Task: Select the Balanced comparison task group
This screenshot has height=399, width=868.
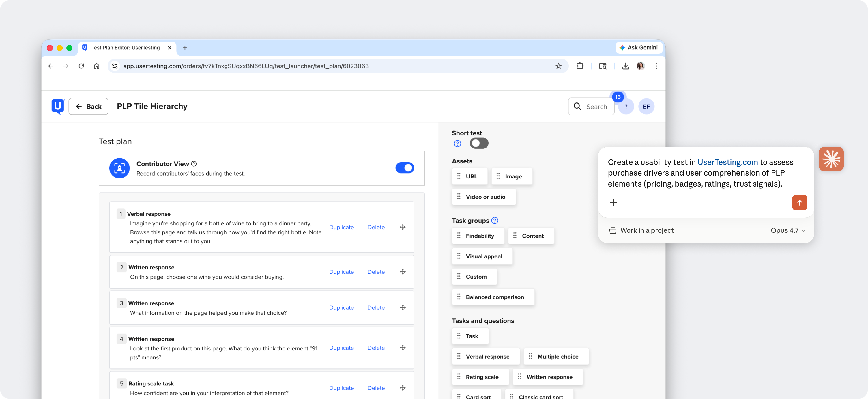Action: point(493,297)
